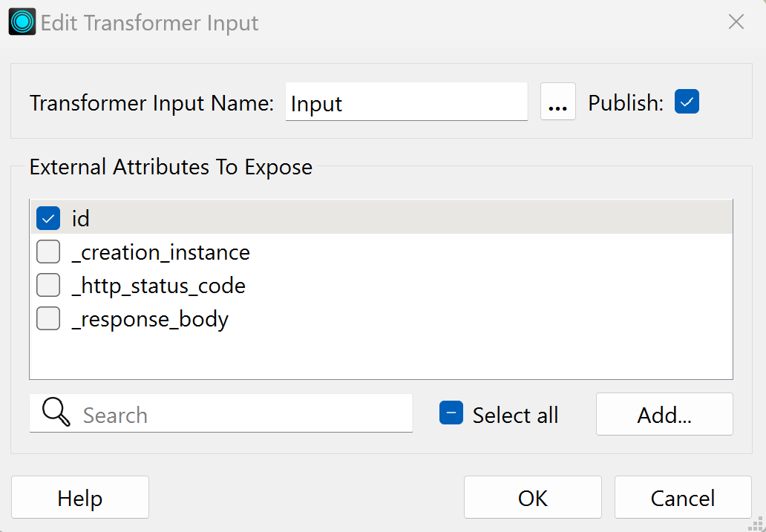Click the FME icon in title bar
Viewport: 766px width, 532px height.
[22, 22]
